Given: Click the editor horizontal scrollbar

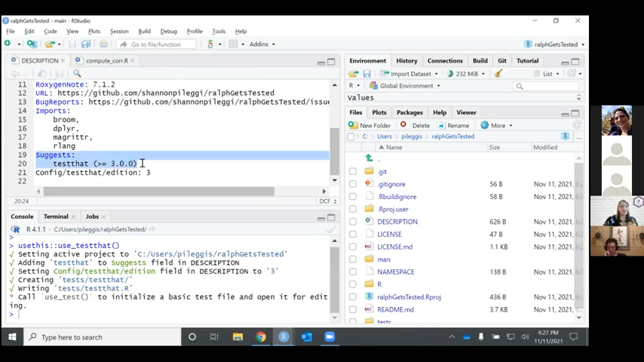Looking at the screenshot, I should point(159,192).
